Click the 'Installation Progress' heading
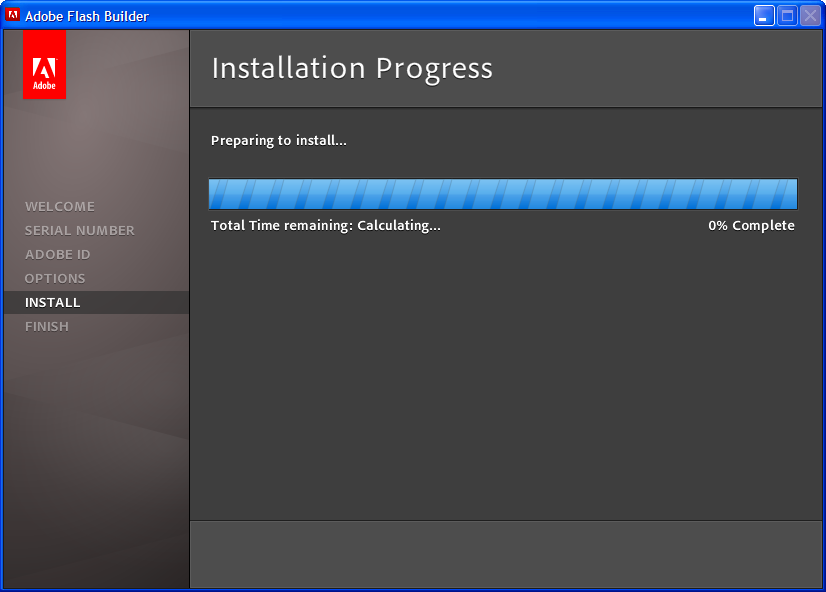The height and width of the screenshot is (592, 826). (x=352, y=68)
